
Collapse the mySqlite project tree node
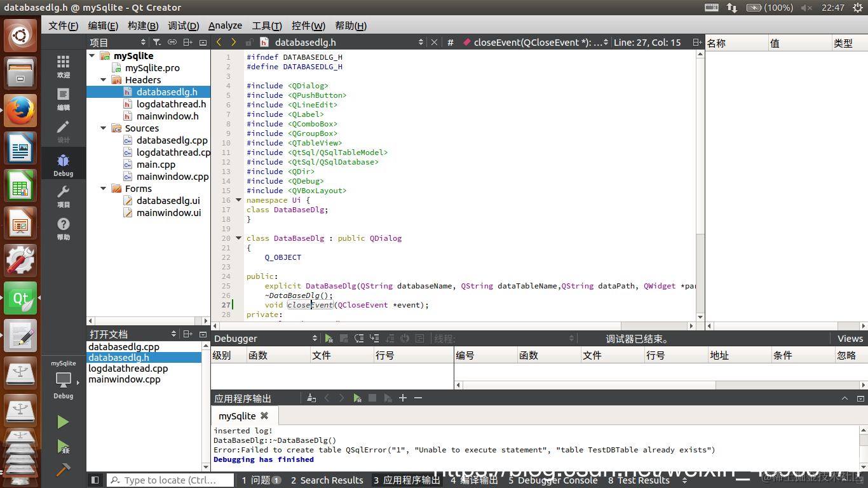92,56
